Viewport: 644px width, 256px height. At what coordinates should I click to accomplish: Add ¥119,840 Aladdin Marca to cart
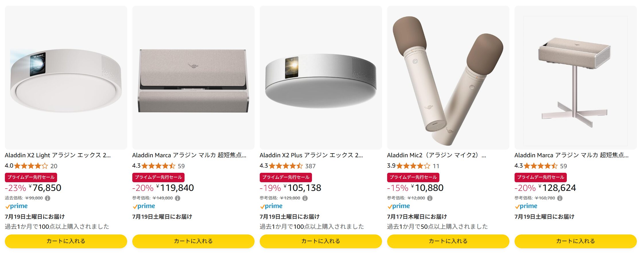click(193, 241)
